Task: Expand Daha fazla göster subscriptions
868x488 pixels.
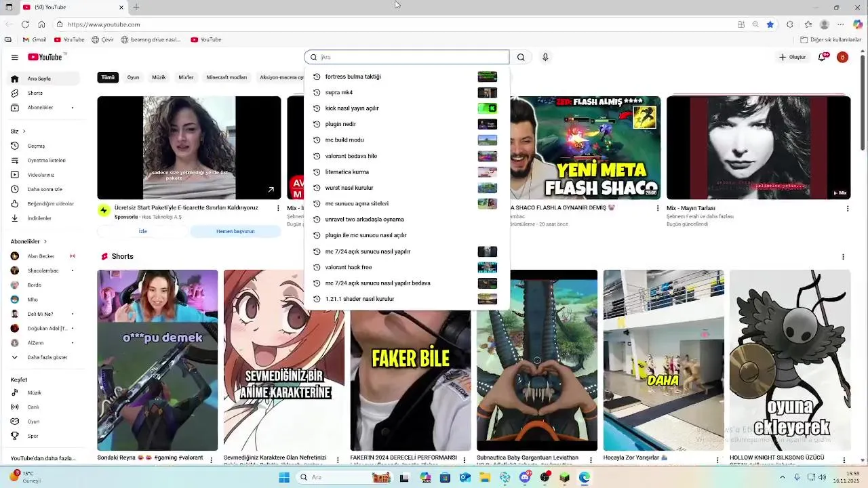Action: pos(44,357)
